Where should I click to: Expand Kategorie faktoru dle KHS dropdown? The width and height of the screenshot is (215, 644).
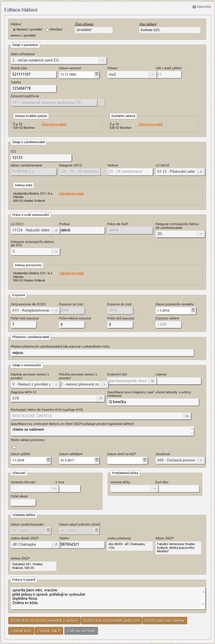56,252
